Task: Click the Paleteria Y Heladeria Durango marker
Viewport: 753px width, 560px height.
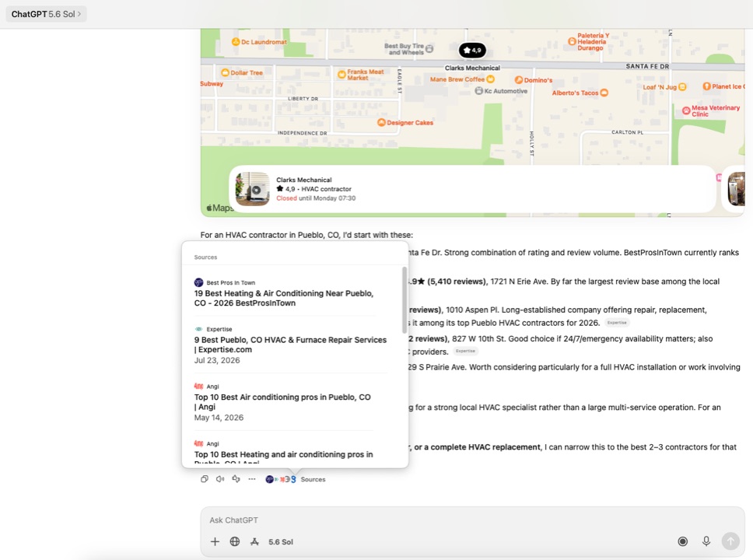Action: pyautogui.click(x=572, y=41)
